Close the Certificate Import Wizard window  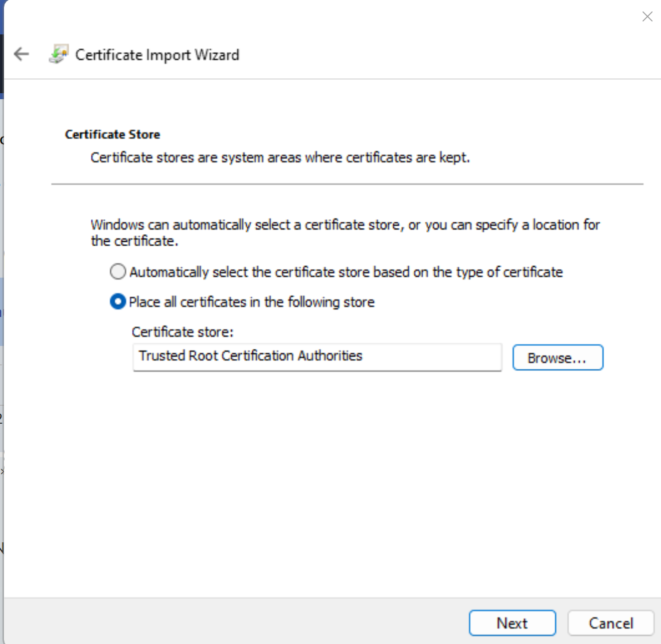[x=647, y=16]
